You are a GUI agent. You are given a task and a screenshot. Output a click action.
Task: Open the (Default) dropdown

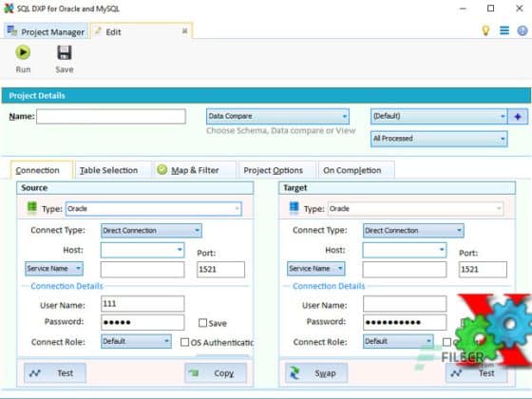click(x=439, y=116)
